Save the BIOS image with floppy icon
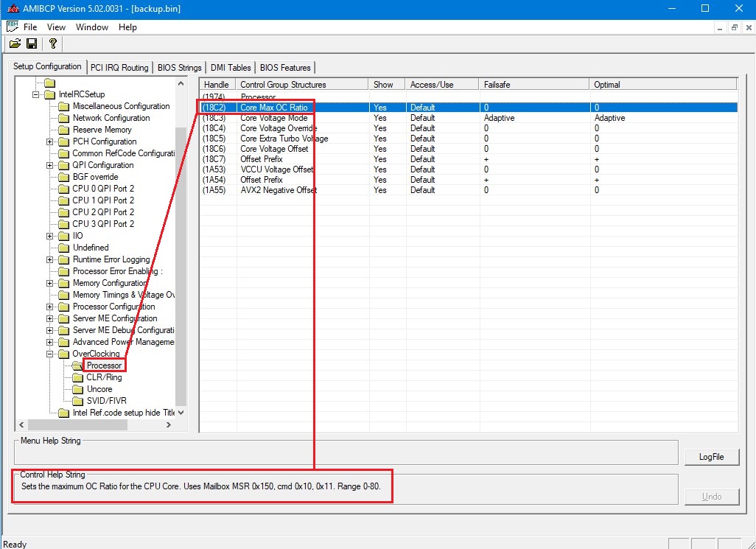This screenshot has height=549, width=756. point(32,44)
